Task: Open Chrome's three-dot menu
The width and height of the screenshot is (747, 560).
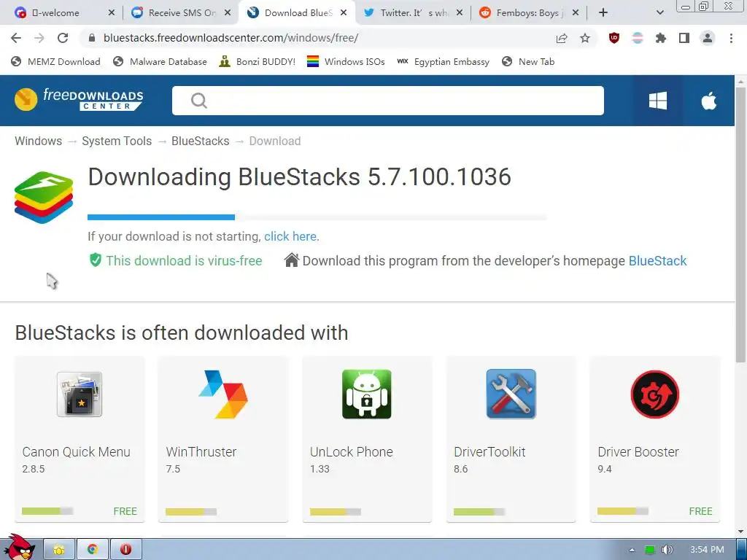Action: click(731, 38)
